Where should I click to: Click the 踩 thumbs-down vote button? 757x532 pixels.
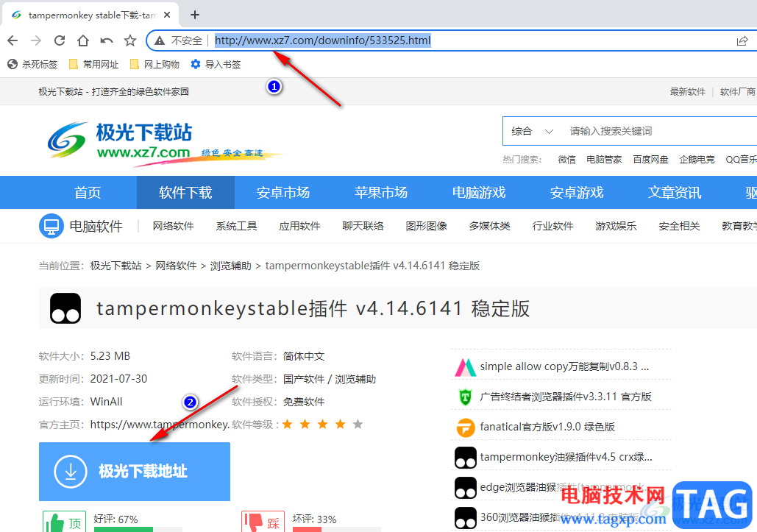[263, 522]
